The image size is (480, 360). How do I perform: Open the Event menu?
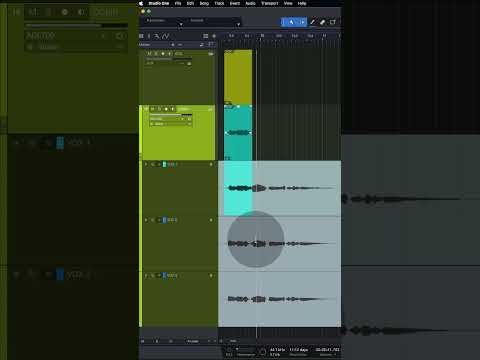click(x=235, y=3)
